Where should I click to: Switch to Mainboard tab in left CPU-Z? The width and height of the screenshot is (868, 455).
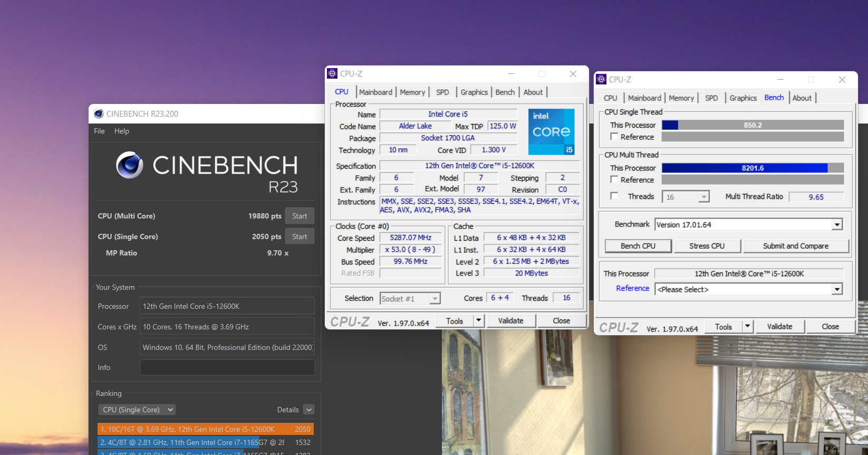tap(375, 92)
